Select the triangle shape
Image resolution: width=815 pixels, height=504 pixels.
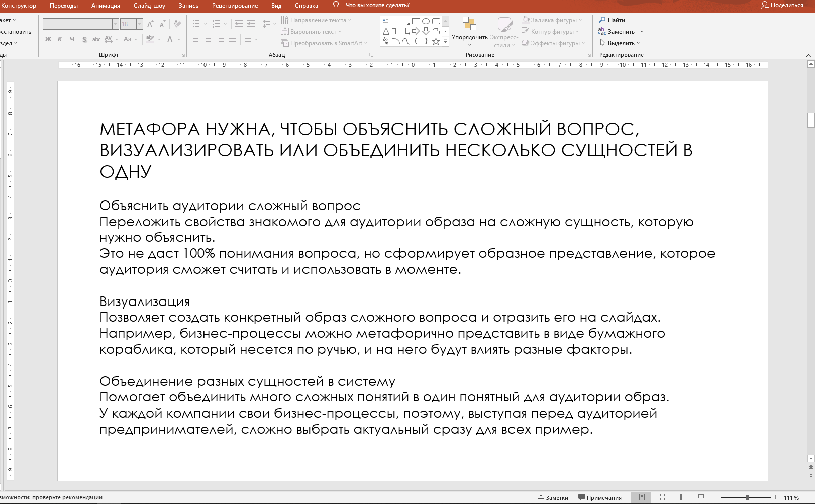click(x=385, y=31)
